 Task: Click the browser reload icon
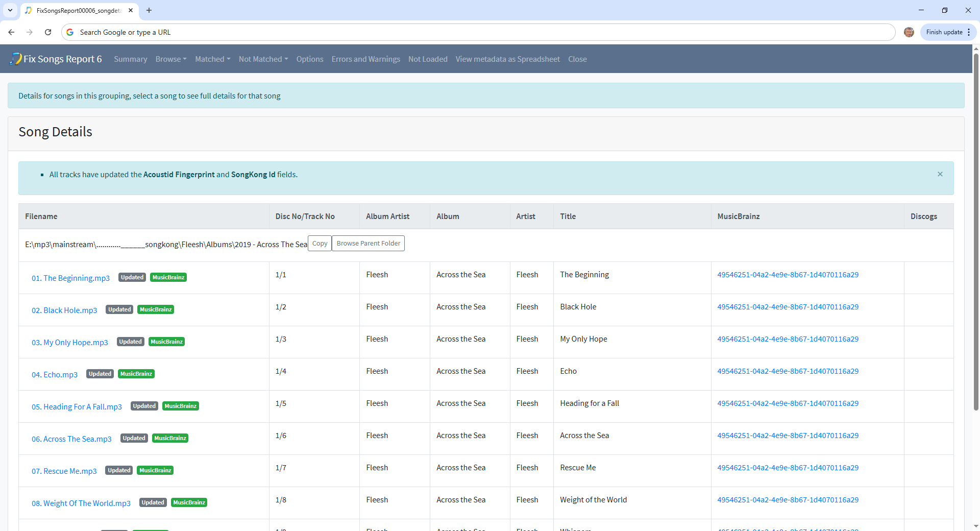pyautogui.click(x=48, y=32)
